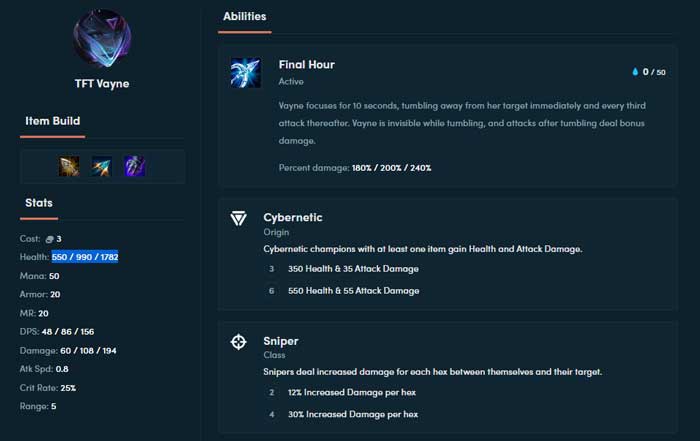Open the Abilities tab
The image size is (700, 441).
pos(245,17)
